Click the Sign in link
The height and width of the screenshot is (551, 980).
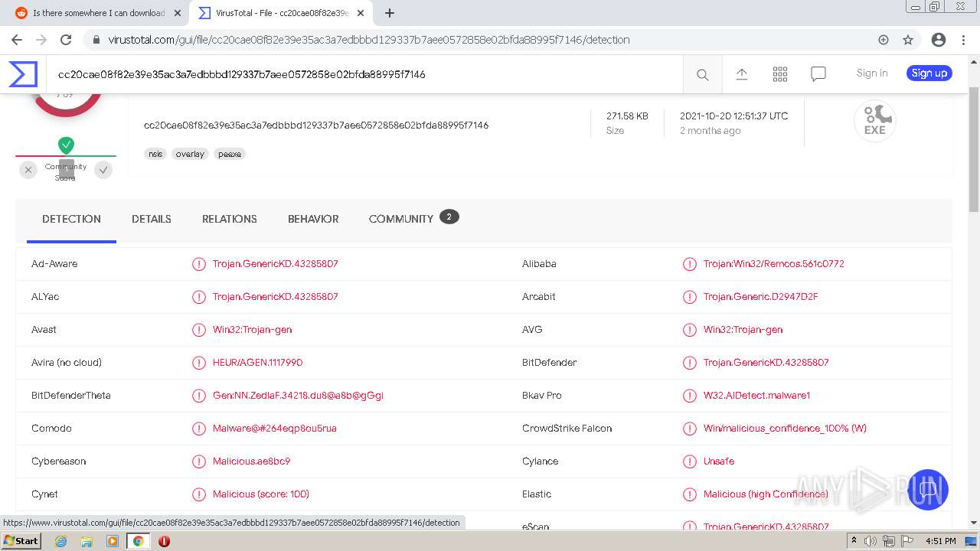pos(872,73)
